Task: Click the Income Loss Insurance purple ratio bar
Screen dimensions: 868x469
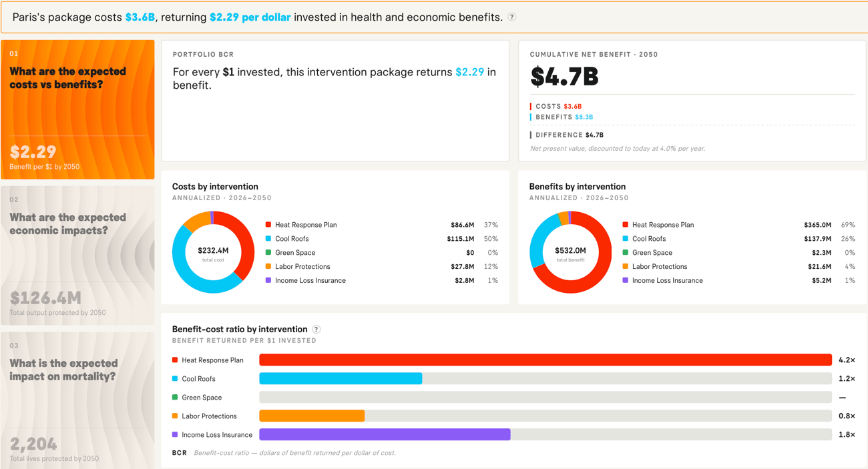Action: pyautogui.click(x=385, y=435)
